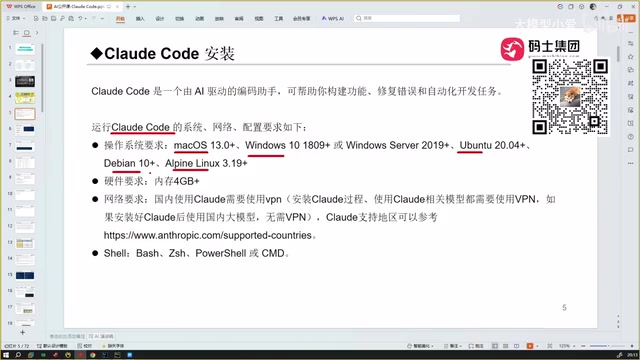This screenshot has width=640, height=360.
Task: Select the 动画 Animation ribbon tab
Action: (x=200, y=19)
